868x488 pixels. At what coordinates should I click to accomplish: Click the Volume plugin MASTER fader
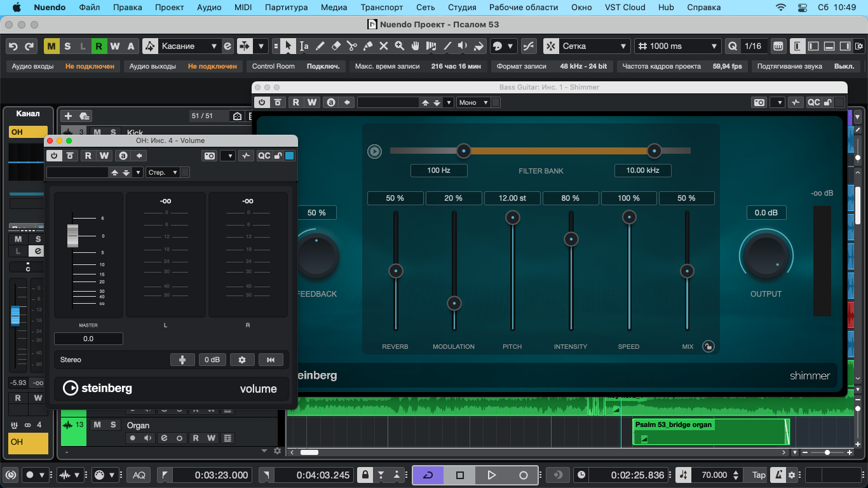[73, 236]
